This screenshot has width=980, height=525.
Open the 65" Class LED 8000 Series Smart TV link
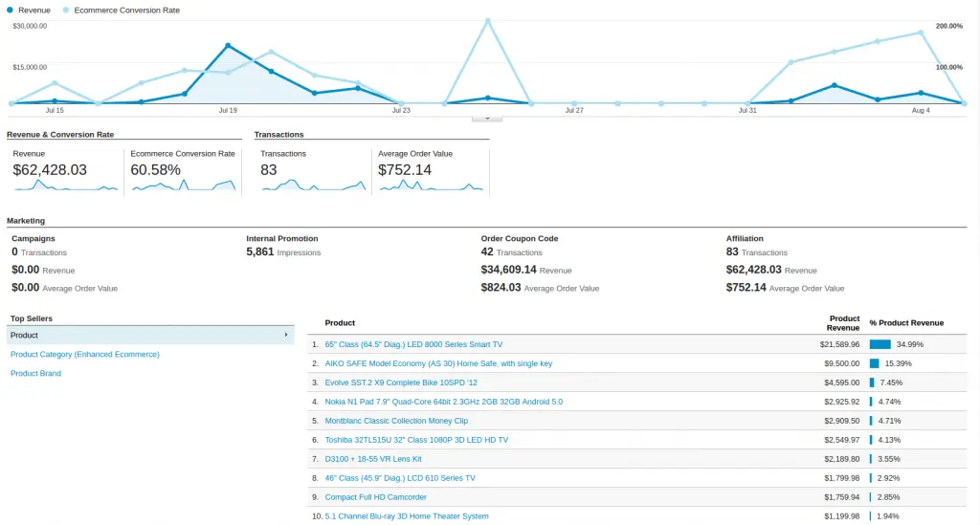point(413,344)
